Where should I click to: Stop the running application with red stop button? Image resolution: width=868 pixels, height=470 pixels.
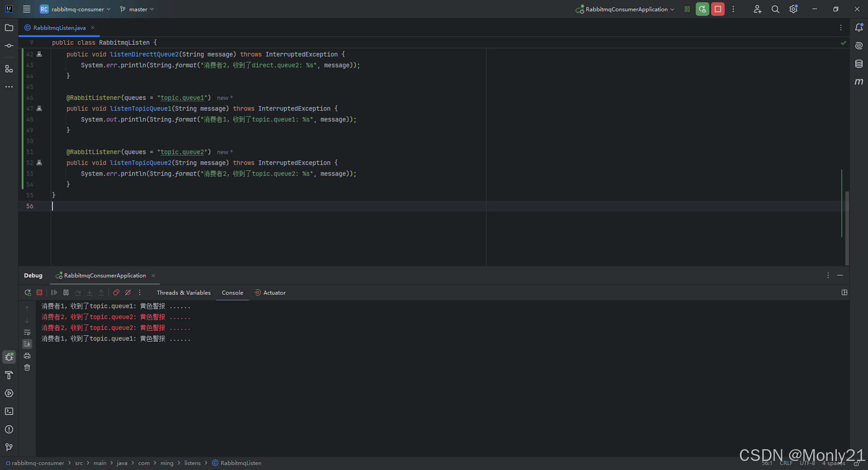click(x=718, y=9)
